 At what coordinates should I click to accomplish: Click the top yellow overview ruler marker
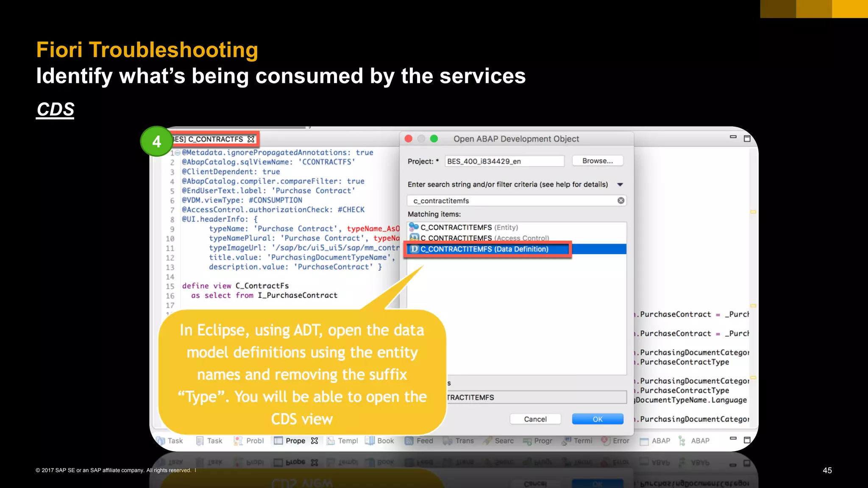(x=753, y=212)
